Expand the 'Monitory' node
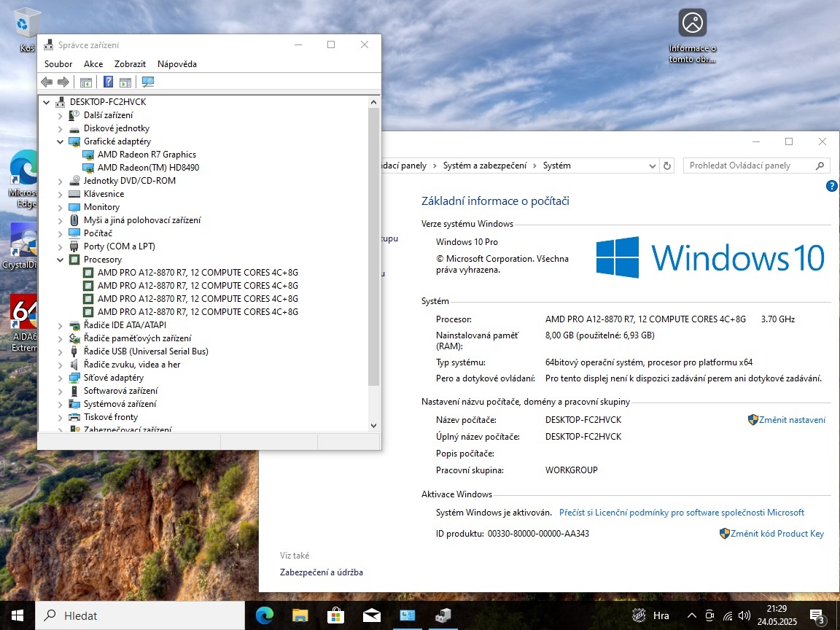The image size is (840, 630). [x=60, y=207]
